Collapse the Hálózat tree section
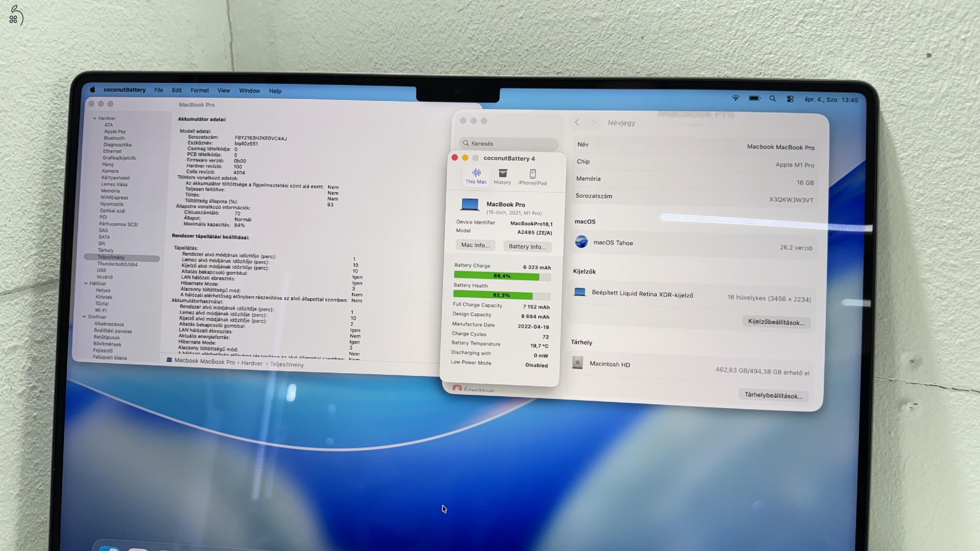The width and height of the screenshot is (980, 551). 86,283
